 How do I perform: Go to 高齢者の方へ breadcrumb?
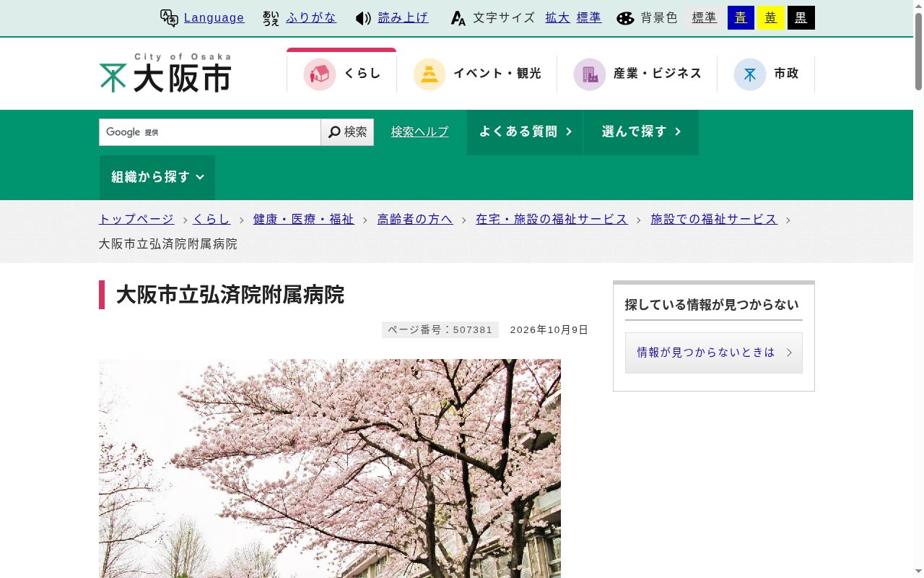coord(415,220)
